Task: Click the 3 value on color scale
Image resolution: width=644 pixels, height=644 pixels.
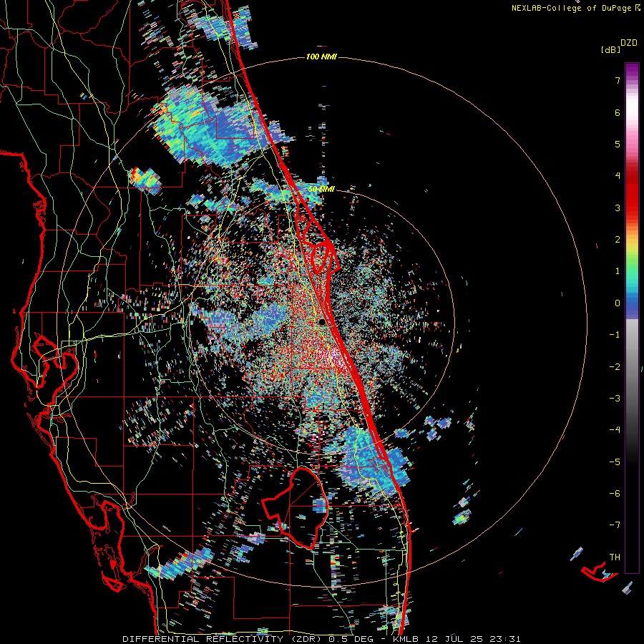Action: (618, 208)
